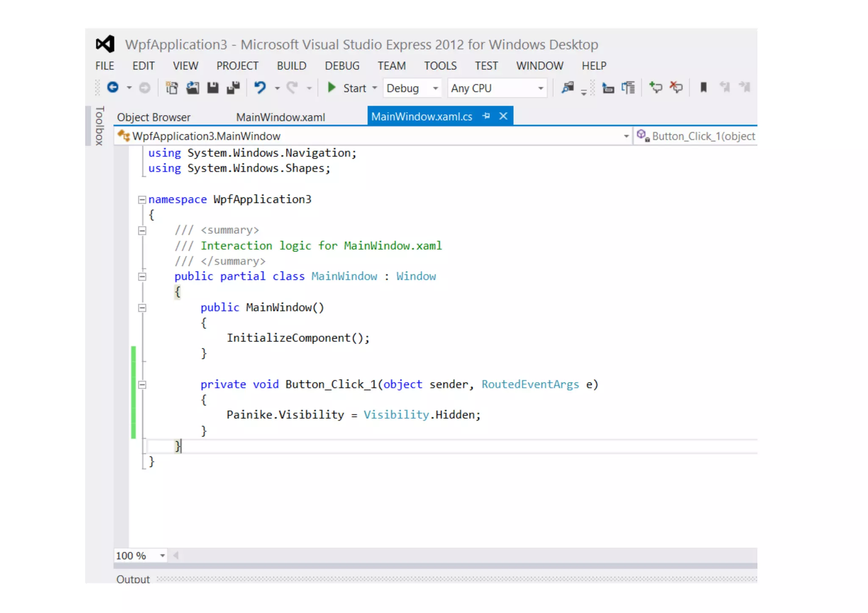Collapse the MainWindow class block
Viewport: 868px width, 613px height.
pos(142,277)
